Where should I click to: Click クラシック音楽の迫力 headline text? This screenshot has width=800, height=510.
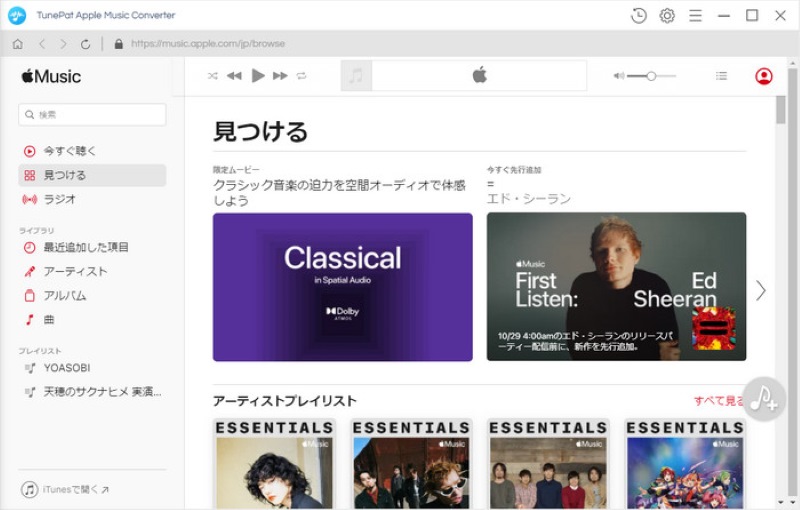point(339,192)
